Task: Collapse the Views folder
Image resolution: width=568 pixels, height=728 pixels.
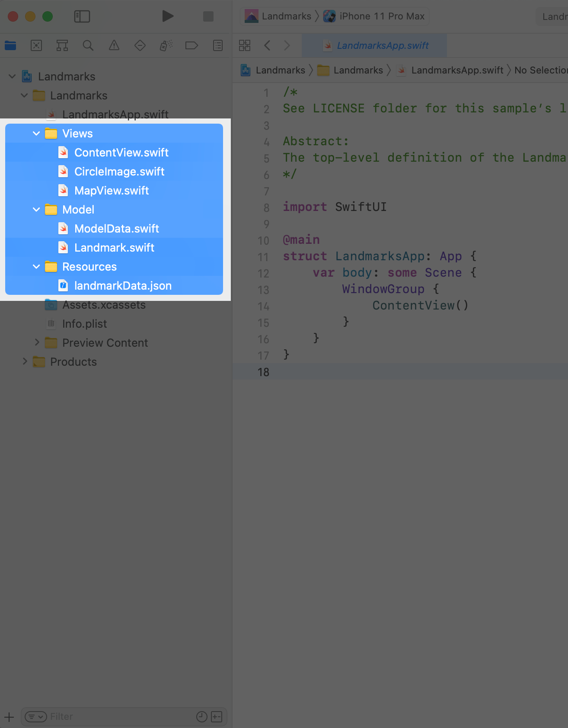Action: click(x=36, y=134)
